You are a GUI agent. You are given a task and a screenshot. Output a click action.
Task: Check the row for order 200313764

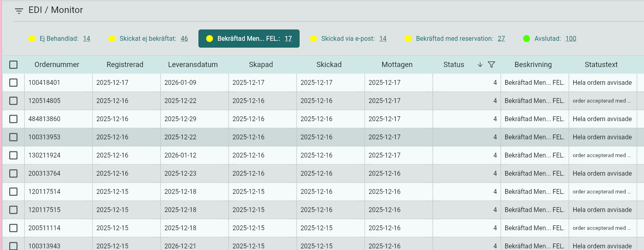(13, 174)
